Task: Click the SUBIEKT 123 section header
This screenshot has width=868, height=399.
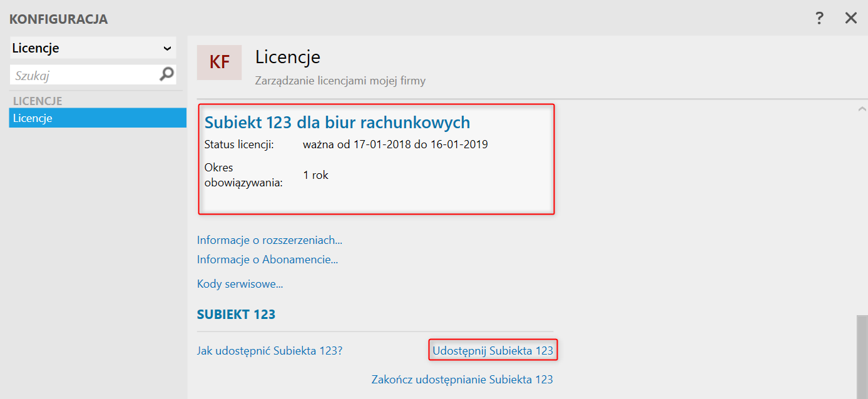Action: [x=237, y=315]
